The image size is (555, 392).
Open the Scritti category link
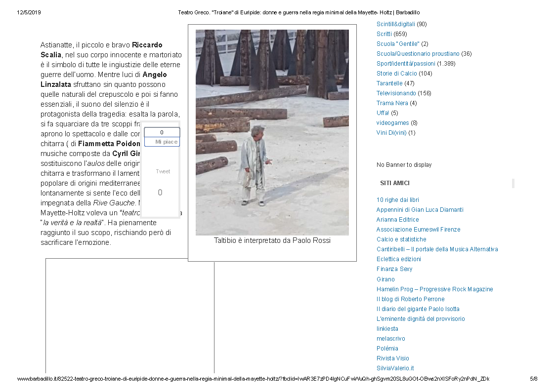pos(384,34)
